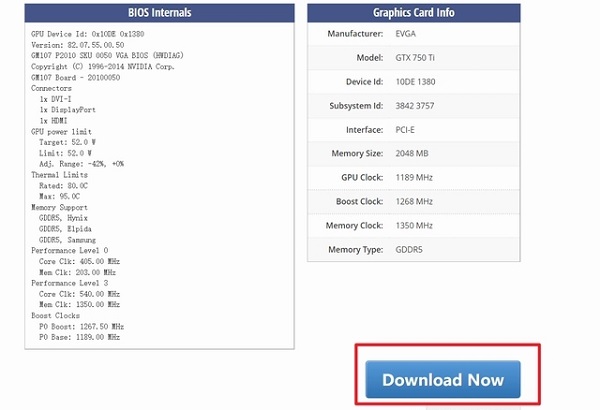Click the Adj. Range power line
600x410 pixels.
pos(82,164)
